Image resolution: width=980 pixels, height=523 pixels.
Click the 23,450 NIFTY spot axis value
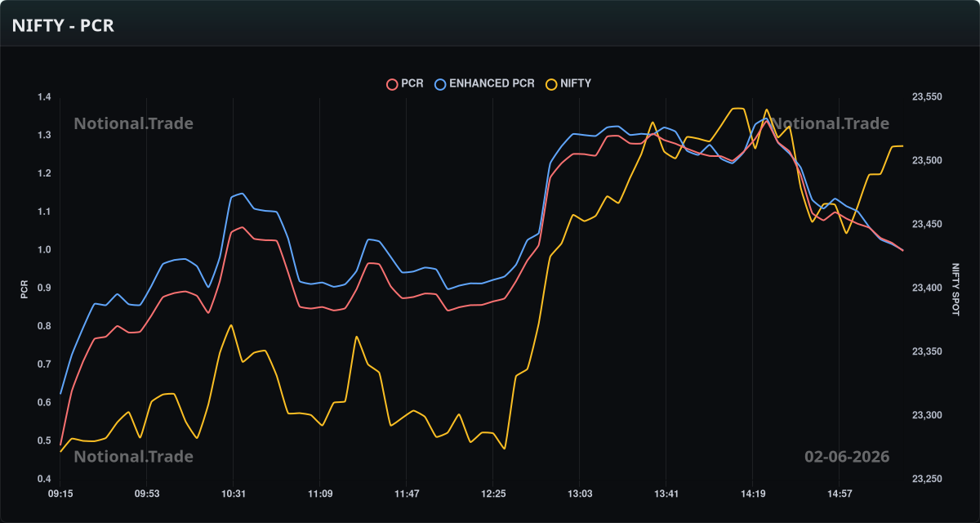[x=927, y=225]
